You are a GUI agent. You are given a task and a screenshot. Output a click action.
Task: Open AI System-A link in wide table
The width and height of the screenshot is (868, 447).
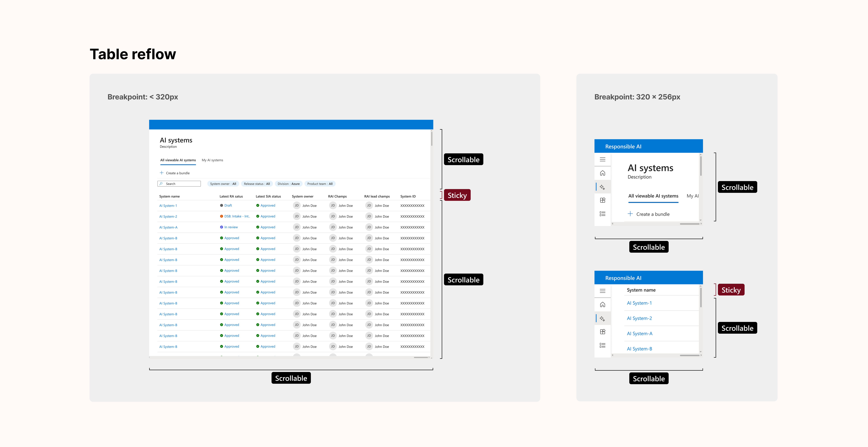click(x=168, y=227)
